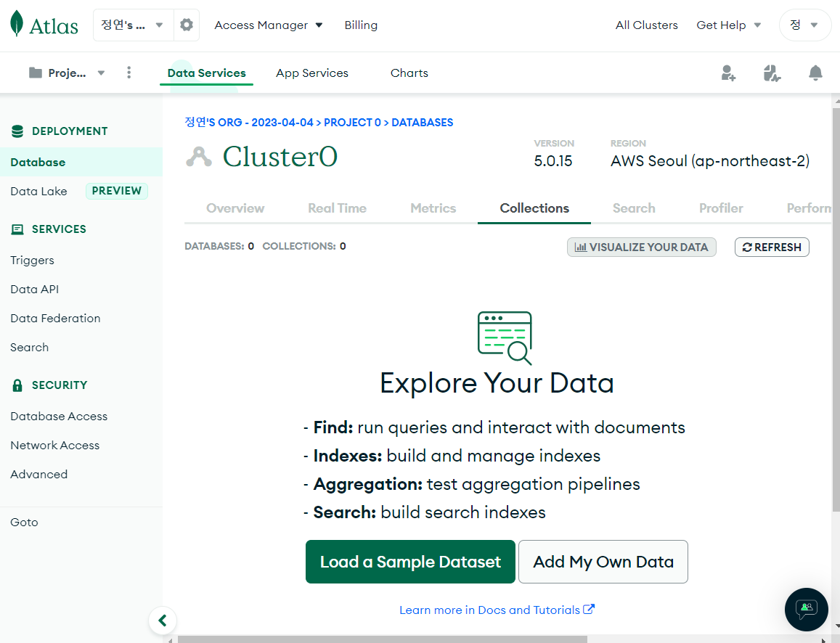Open Data API in the sidebar
This screenshot has width=840, height=643.
click(x=34, y=289)
